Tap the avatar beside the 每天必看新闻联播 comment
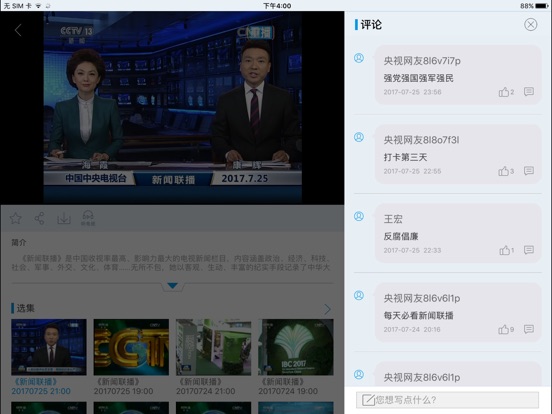The width and height of the screenshot is (552, 414). (x=359, y=295)
